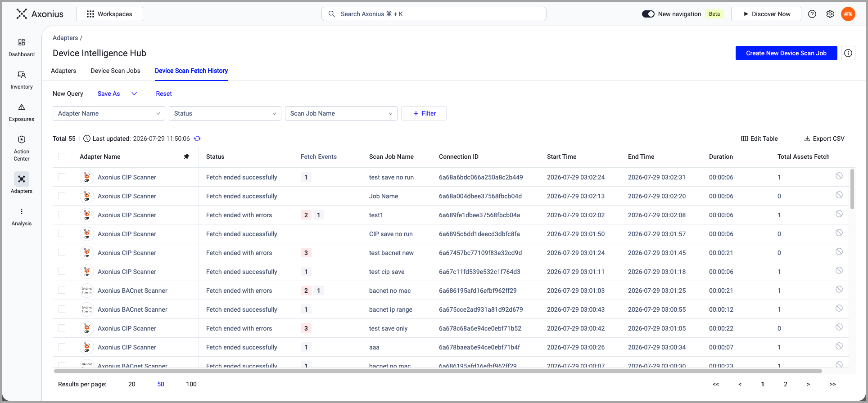Click the stop icon for CIP save no run row

(839, 233)
